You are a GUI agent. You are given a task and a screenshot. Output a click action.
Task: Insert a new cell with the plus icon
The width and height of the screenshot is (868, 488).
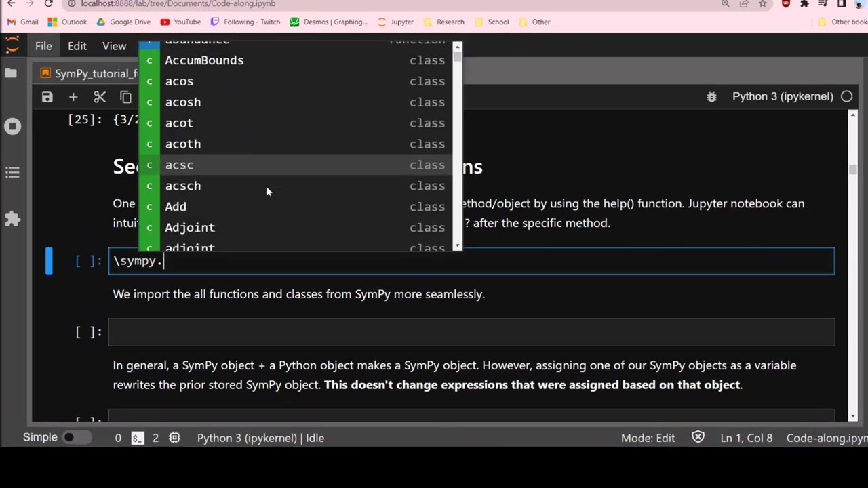click(x=73, y=97)
